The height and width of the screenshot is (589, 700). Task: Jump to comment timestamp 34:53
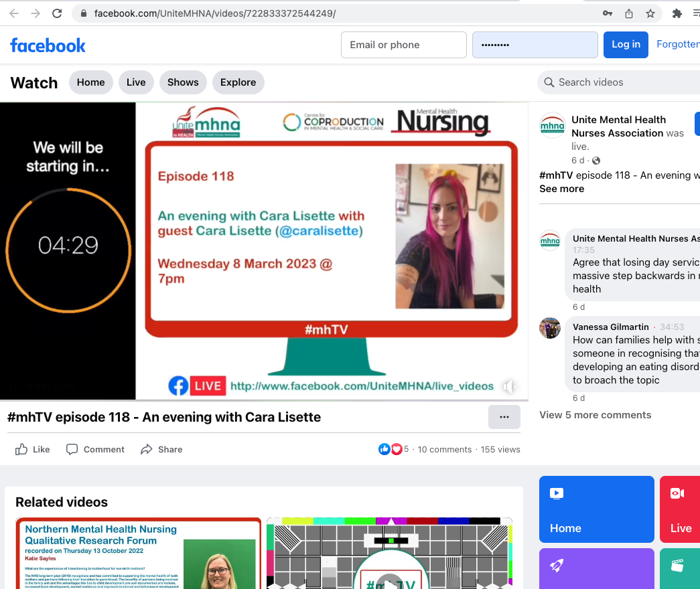(672, 327)
